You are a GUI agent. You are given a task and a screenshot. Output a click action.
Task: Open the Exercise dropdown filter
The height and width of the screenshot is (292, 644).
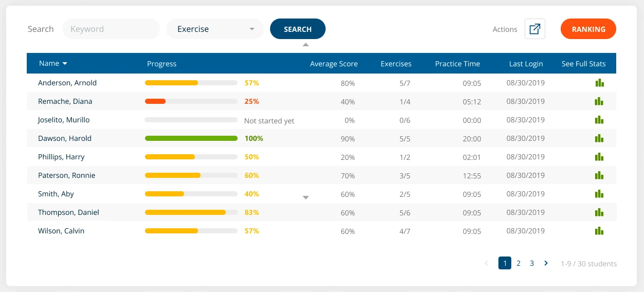pyautogui.click(x=215, y=29)
